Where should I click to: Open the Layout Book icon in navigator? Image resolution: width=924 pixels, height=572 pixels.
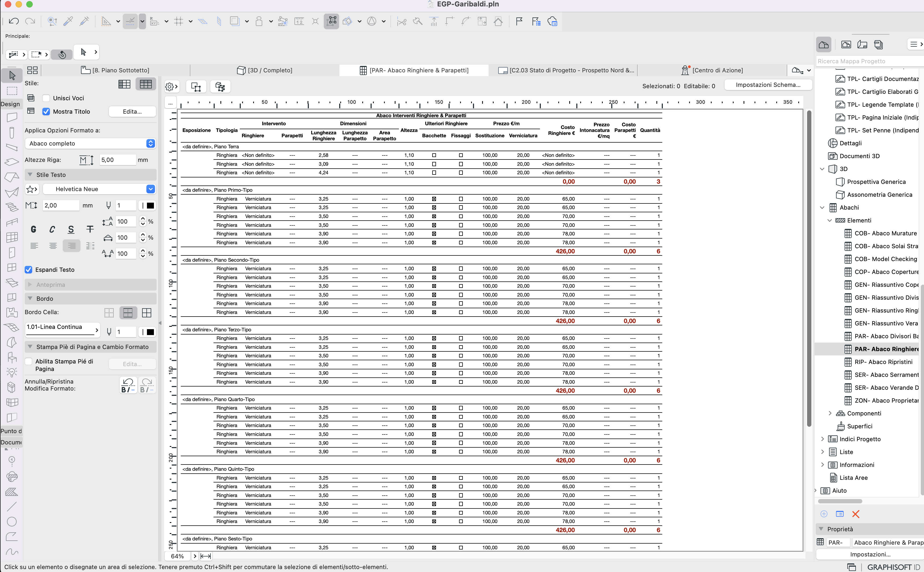point(862,45)
